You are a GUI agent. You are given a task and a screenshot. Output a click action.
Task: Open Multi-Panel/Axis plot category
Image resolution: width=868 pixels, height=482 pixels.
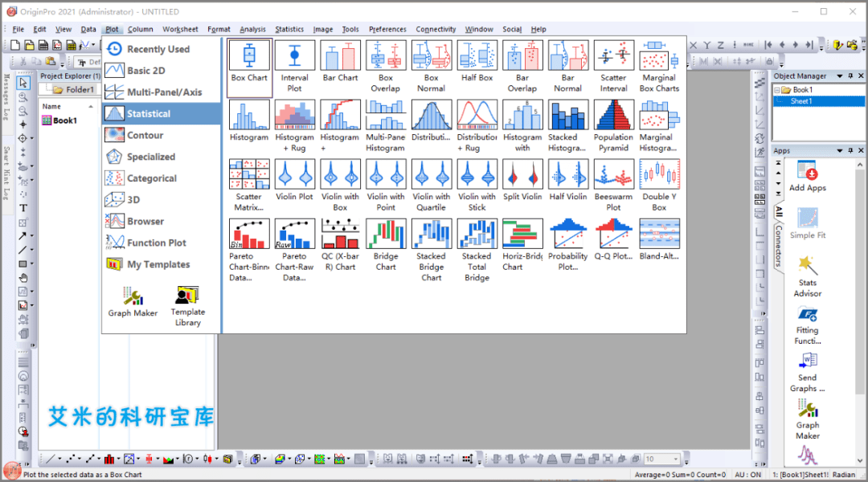(161, 92)
